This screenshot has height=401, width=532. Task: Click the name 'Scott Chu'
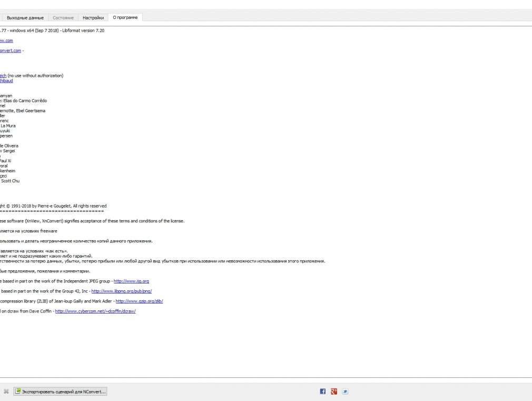pos(10,181)
